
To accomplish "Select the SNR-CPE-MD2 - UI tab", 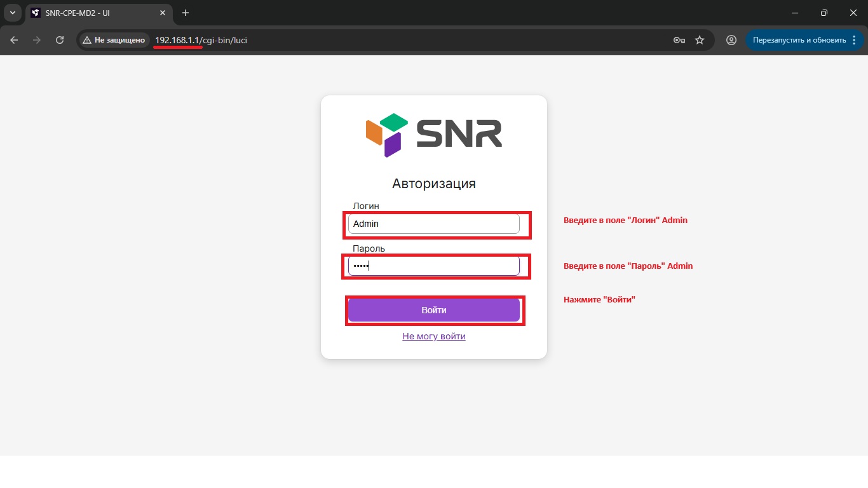I will [98, 13].
